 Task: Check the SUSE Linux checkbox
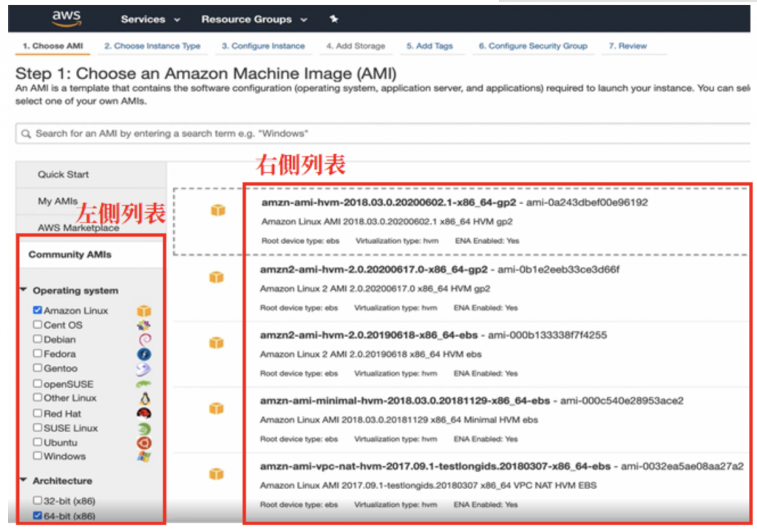pyautogui.click(x=38, y=428)
